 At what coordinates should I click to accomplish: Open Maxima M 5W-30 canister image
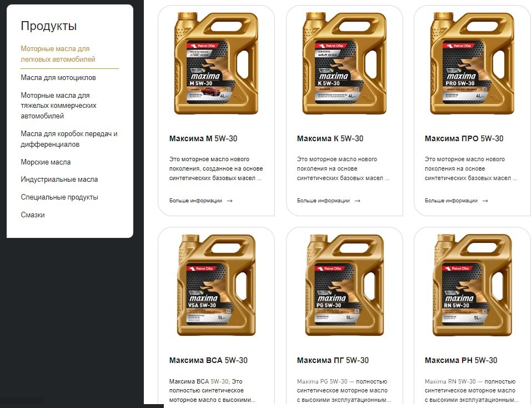pyautogui.click(x=217, y=63)
